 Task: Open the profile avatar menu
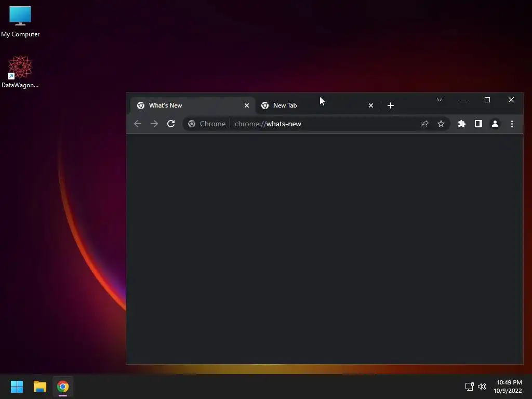tap(495, 124)
